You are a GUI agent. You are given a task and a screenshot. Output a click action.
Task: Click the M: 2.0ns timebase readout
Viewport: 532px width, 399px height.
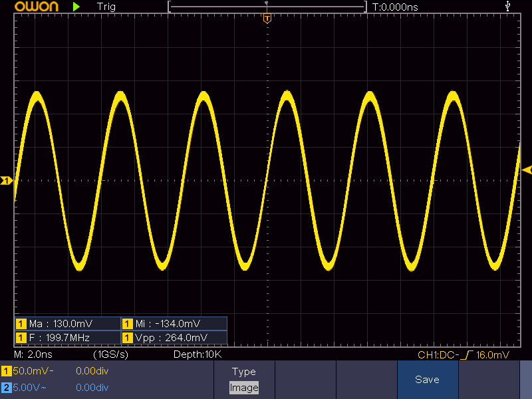(33, 354)
